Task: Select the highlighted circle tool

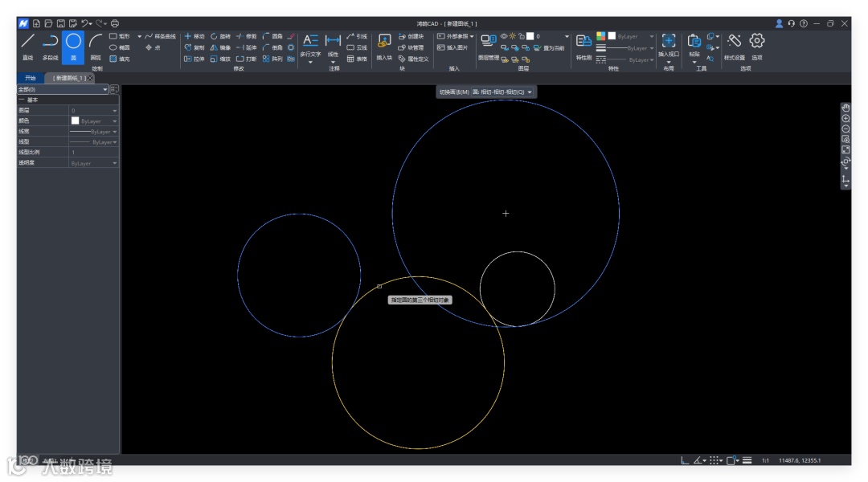Action: click(x=73, y=47)
